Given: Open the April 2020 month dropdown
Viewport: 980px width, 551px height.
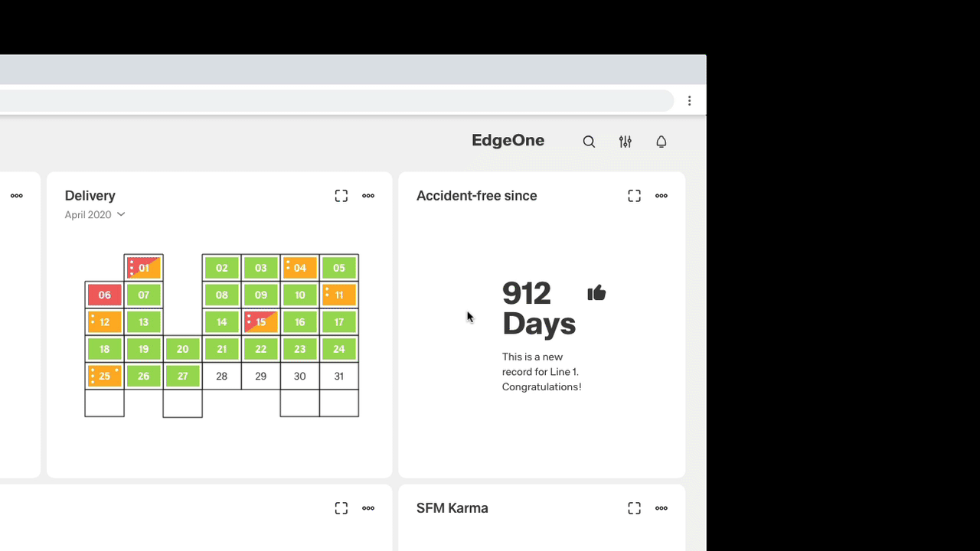Looking at the screenshot, I should [95, 215].
